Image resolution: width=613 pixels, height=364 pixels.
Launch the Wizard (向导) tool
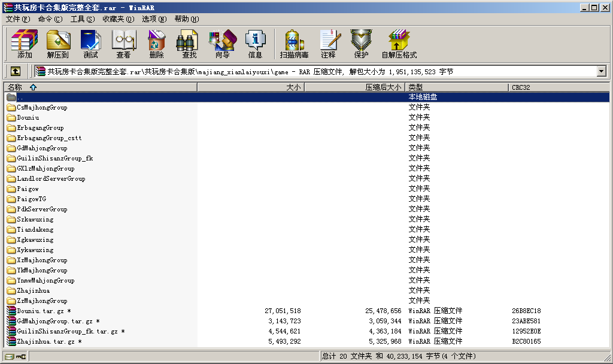(x=222, y=44)
